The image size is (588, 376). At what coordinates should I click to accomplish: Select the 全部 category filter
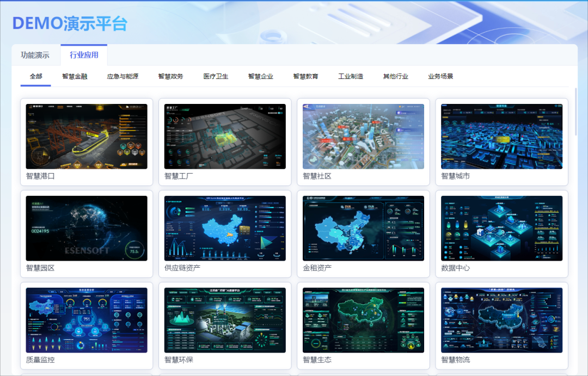tap(36, 76)
